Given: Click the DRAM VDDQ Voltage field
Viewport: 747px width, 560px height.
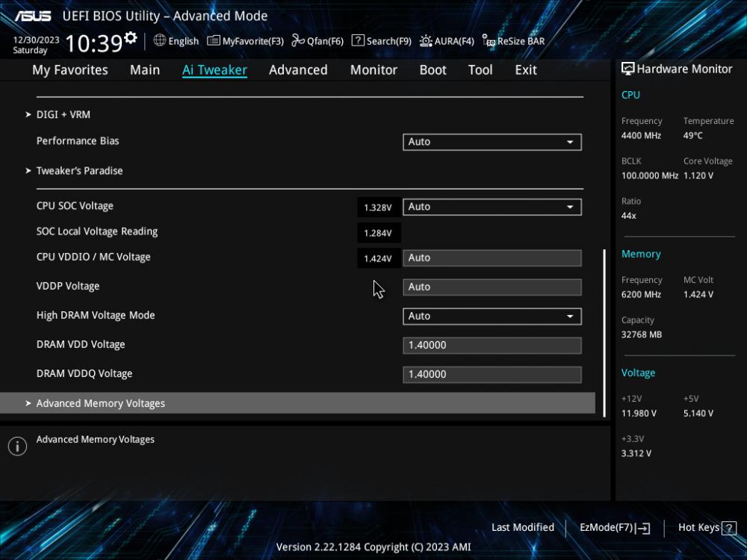Looking at the screenshot, I should coord(492,374).
